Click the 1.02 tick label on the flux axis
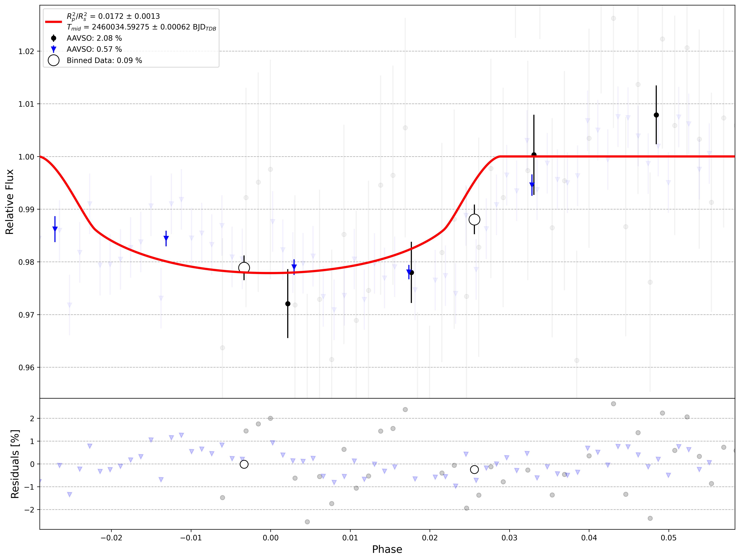Screen dimensions: 740x560 [x=27, y=51]
